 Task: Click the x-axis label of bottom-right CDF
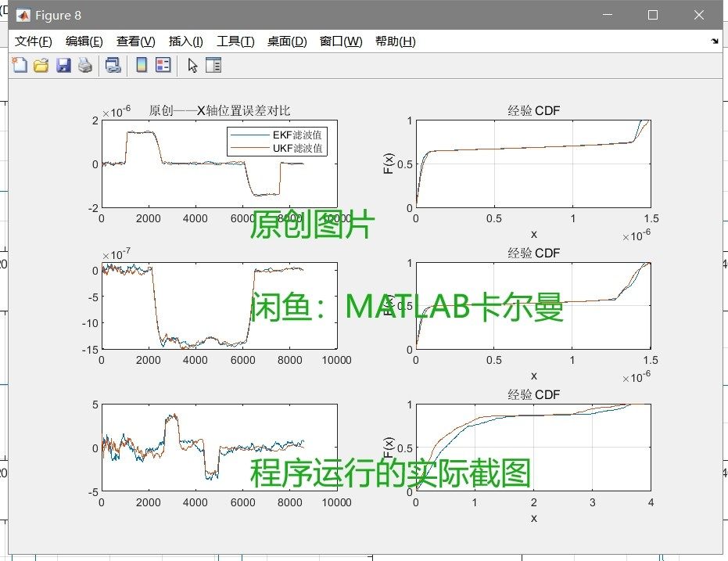click(533, 518)
